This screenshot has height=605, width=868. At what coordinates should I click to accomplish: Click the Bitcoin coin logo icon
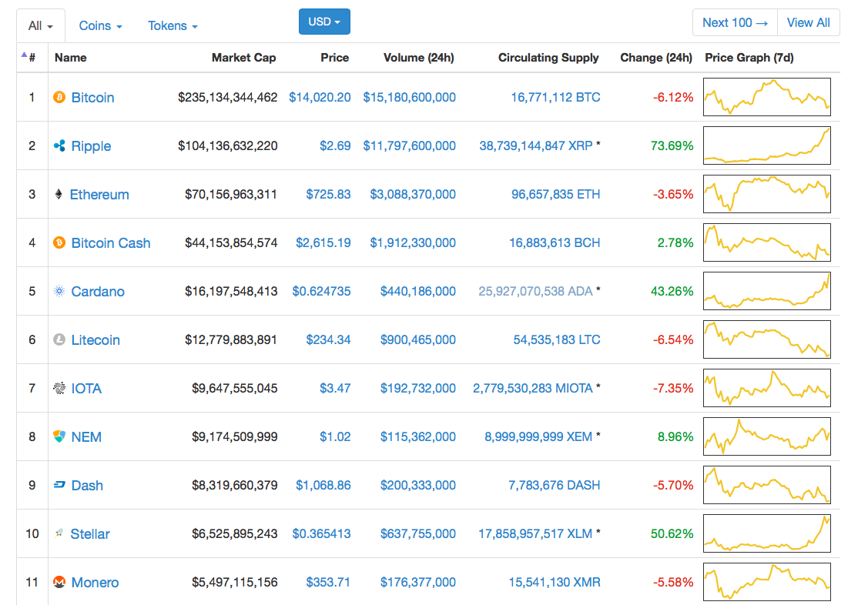point(59,97)
